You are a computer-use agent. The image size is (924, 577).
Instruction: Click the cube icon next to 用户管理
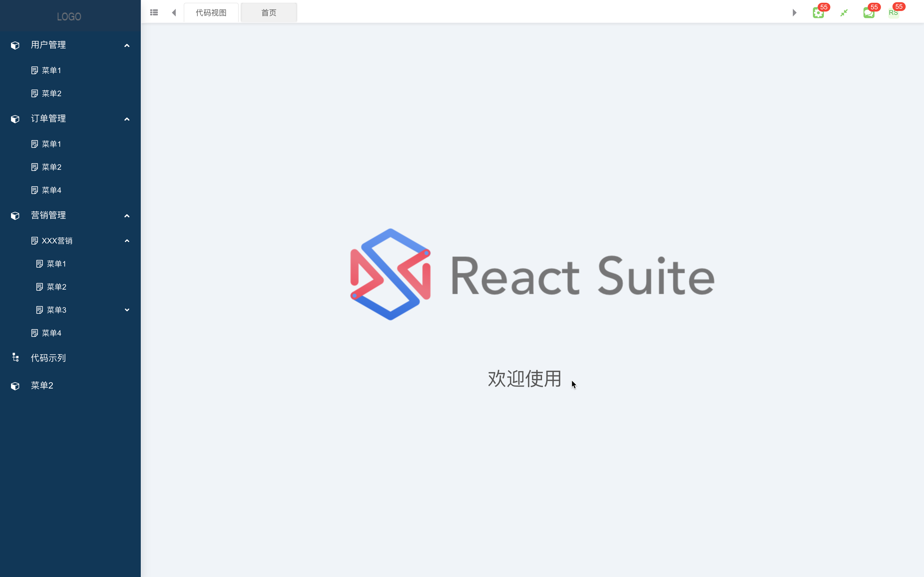tap(15, 45)
